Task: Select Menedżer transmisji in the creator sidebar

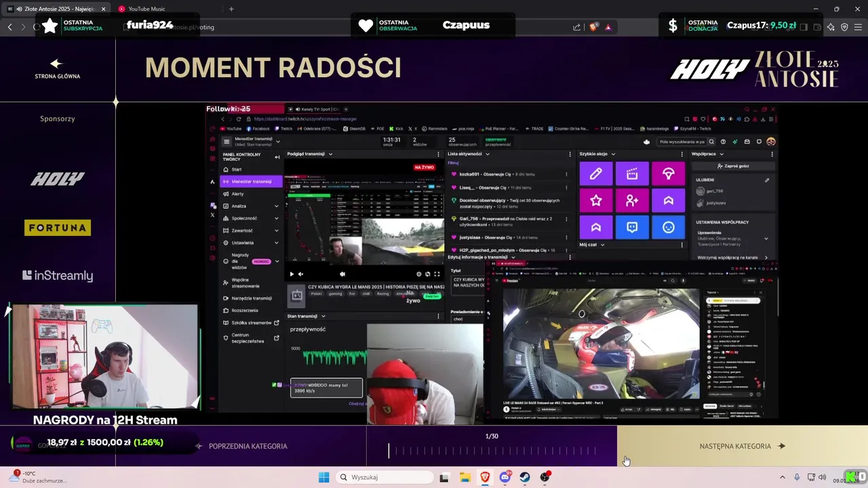Action: point(251,182)
